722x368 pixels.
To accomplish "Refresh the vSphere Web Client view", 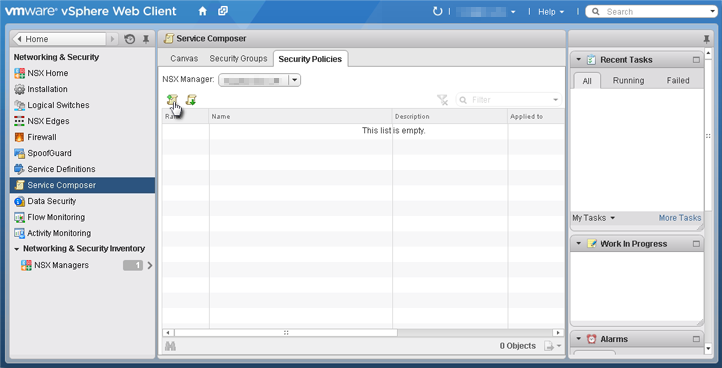I will tap(437, 11).
